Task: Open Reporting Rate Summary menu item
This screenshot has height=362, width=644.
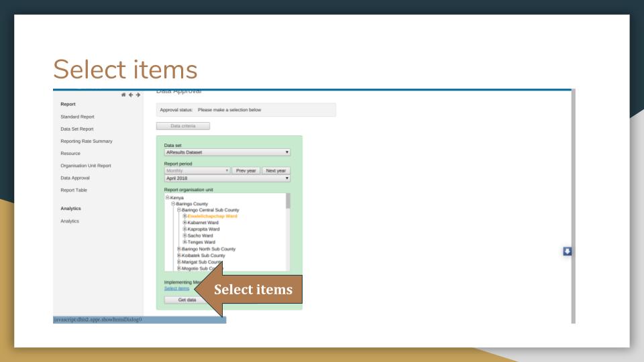Action: pos(87,141)
